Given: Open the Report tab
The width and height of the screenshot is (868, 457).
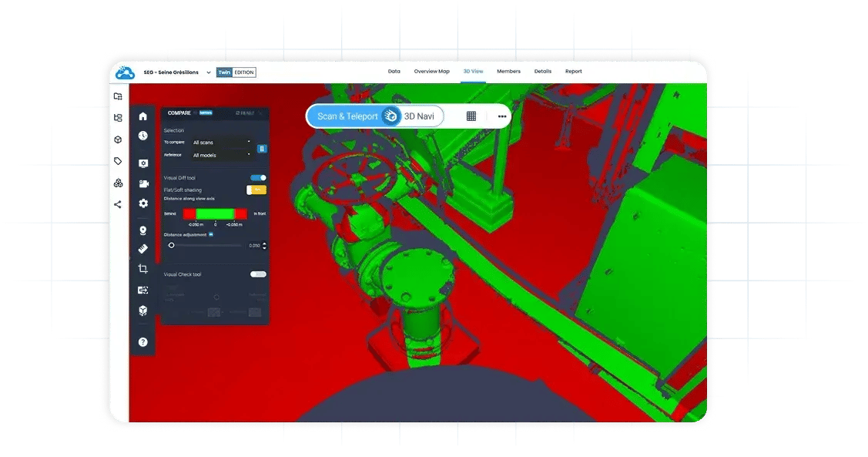Looking at the screenshot, I should tap(574, 72).
